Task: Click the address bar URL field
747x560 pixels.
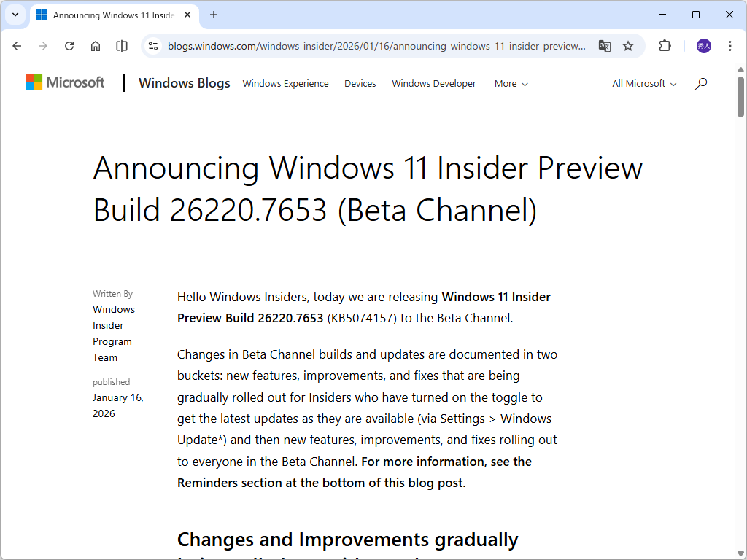Action: pyautogui.click(x=376, y=46)
